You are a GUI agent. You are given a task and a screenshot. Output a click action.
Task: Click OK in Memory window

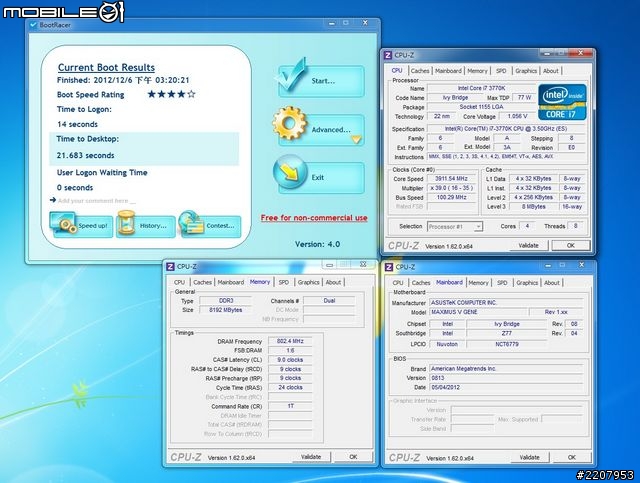pyautogui.click(x=353, y=457)
